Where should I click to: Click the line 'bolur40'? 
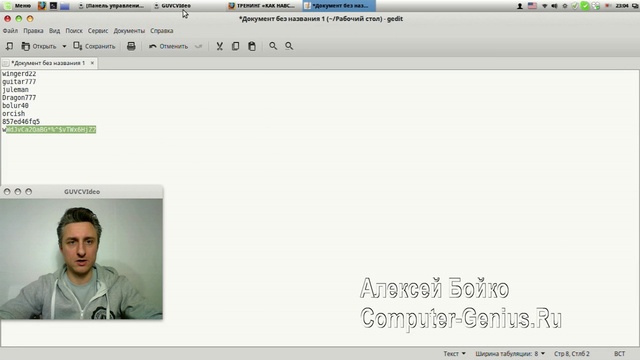[x=16, y=106]
